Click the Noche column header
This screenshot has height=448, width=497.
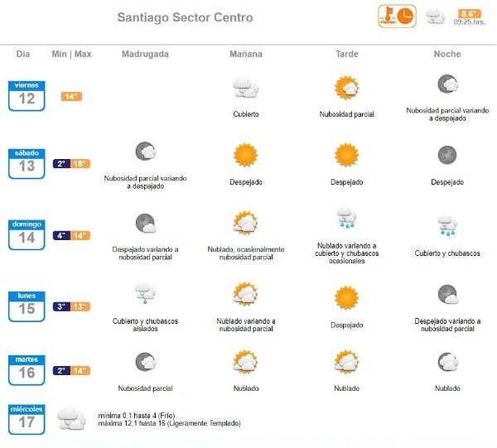pos(447,54)
